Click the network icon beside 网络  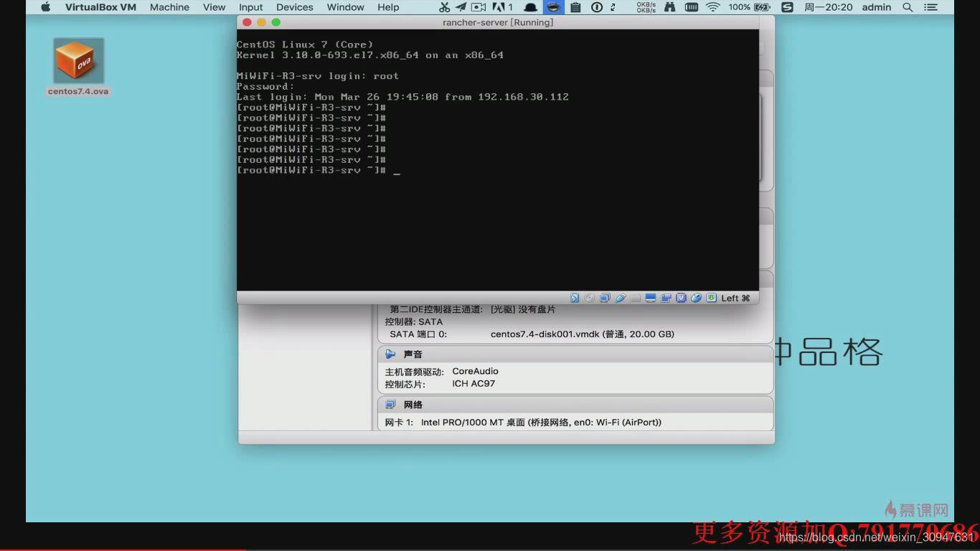pyautogui.click(x=390, y=405)
